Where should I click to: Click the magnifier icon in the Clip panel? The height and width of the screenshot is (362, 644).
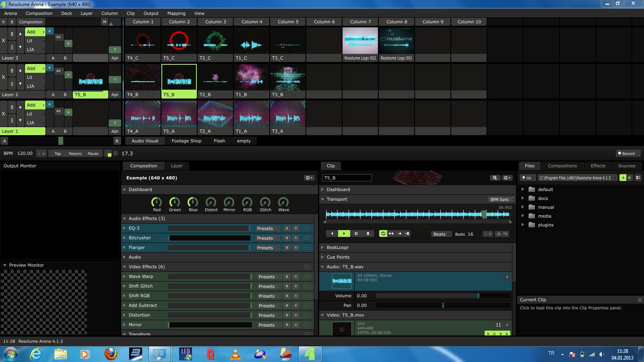(x=495, y=178)
